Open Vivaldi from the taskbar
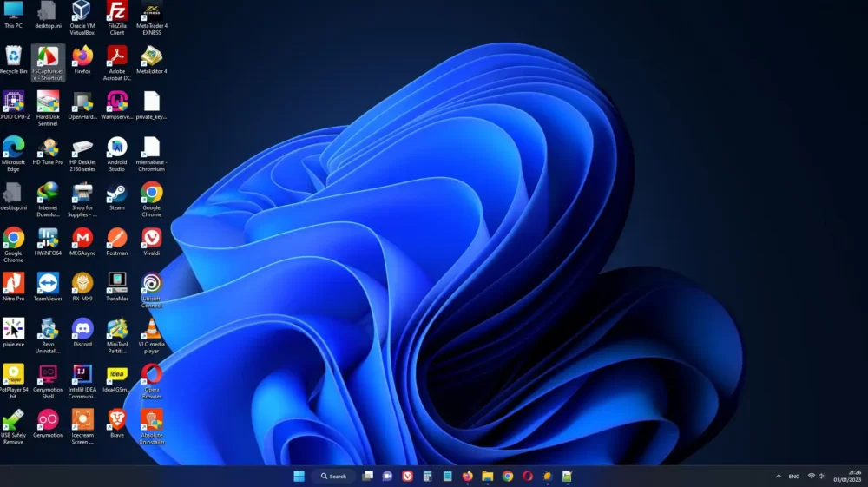Viewport: 868px width, 487px height. (407, 476)
